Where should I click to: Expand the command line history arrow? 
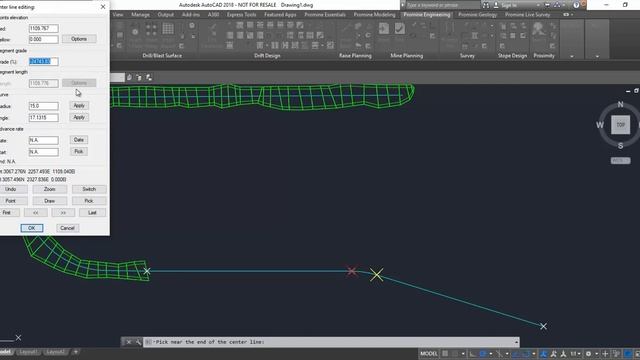[516, 342]
